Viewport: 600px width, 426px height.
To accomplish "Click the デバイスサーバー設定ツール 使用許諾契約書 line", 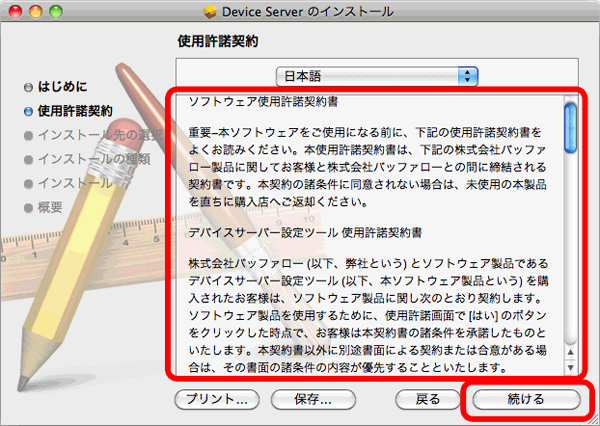I will [x=305, y=233].
